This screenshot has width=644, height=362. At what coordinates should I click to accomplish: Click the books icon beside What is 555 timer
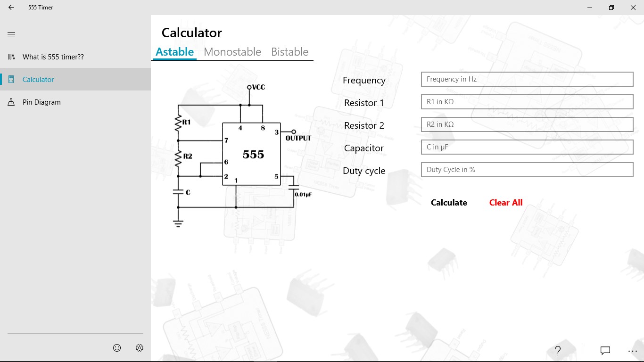pyautogui.click(x=11, y=57)
